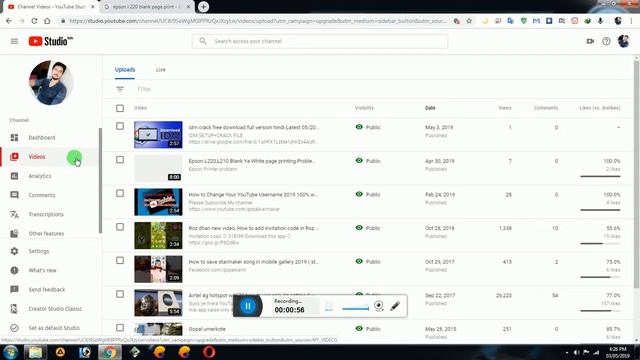The width and height of the screenshot is (640, 360).
Task: Open Public visibility dropdown for YouTube Username video
Action: [x=368, y=194]
